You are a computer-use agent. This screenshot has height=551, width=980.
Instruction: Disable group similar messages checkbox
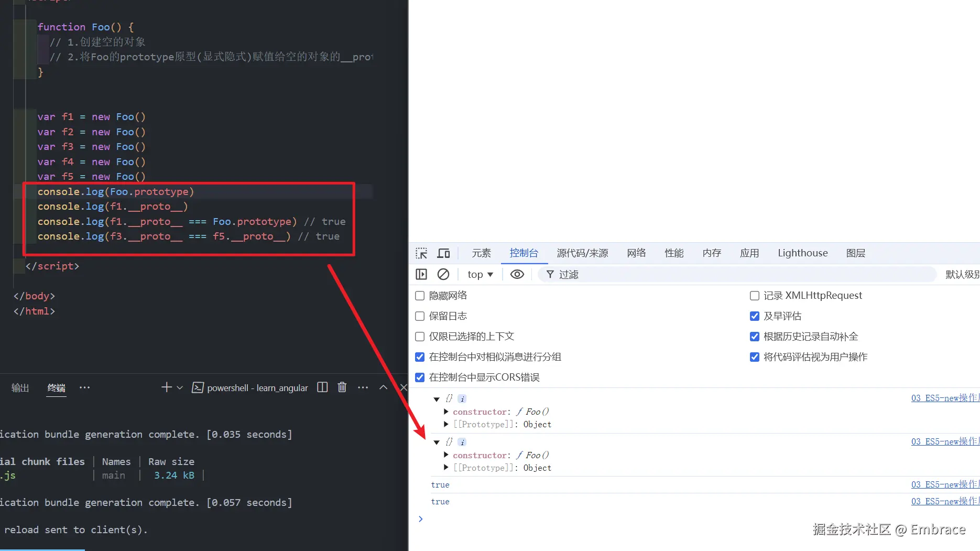coord(420,357)
